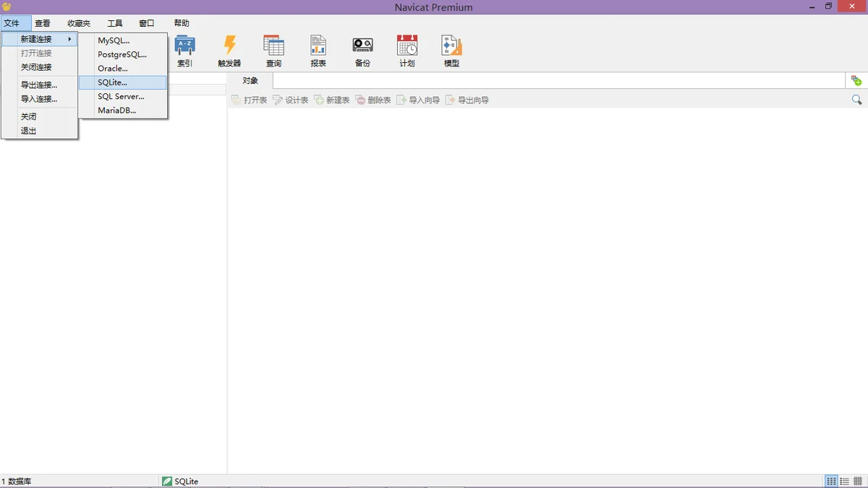Choose 导入连接... (Import Connections) entry

pos(40,99)
